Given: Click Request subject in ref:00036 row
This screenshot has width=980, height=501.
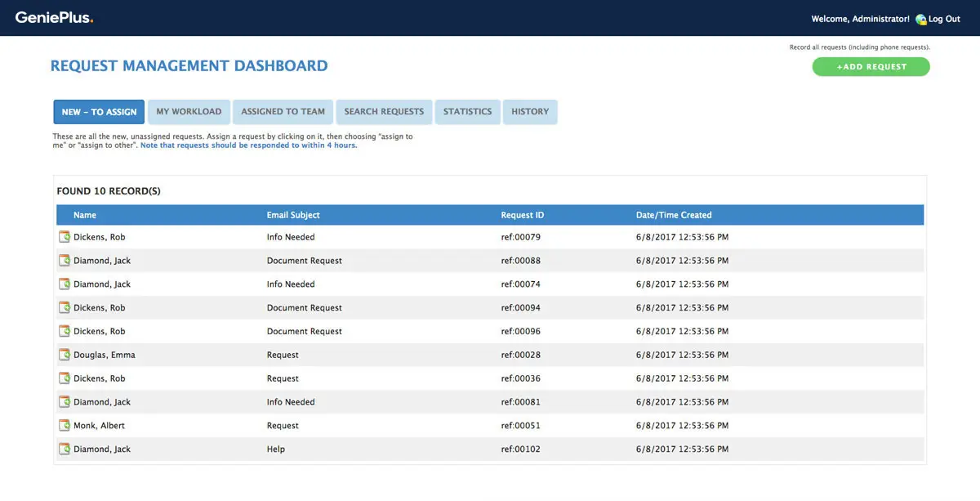Looking at the screenshot, I should click(283, 379).
